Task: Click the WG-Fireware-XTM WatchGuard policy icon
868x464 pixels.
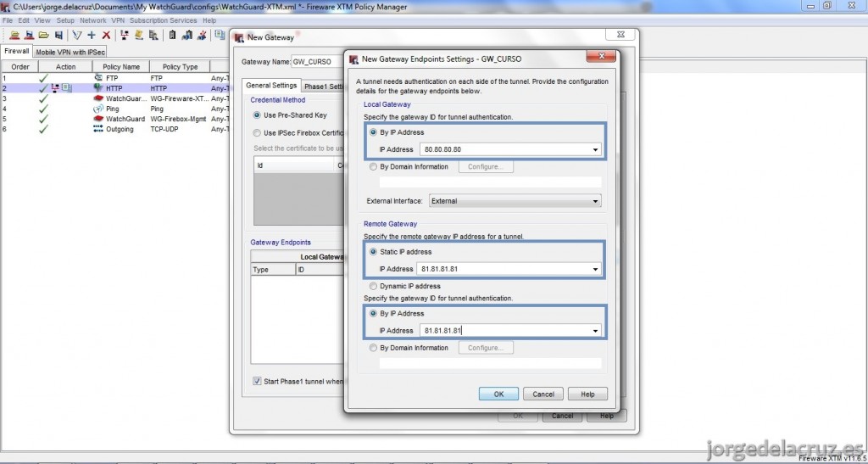Action: click(x=98, y=98)
